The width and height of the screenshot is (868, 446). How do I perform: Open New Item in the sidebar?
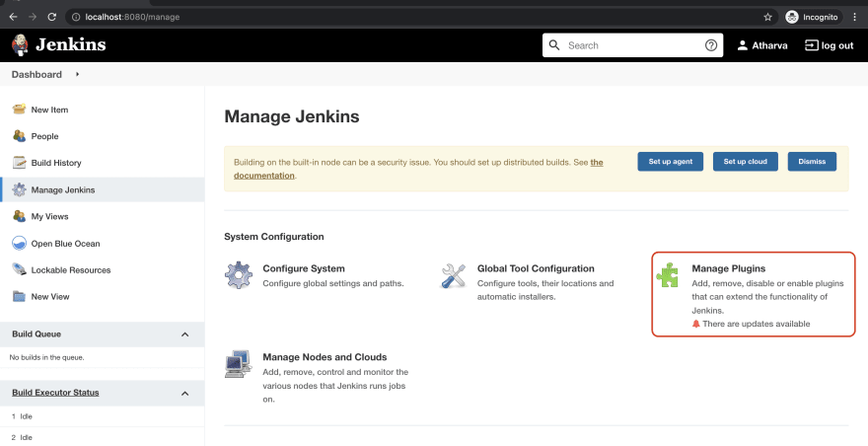click(49, 110)
